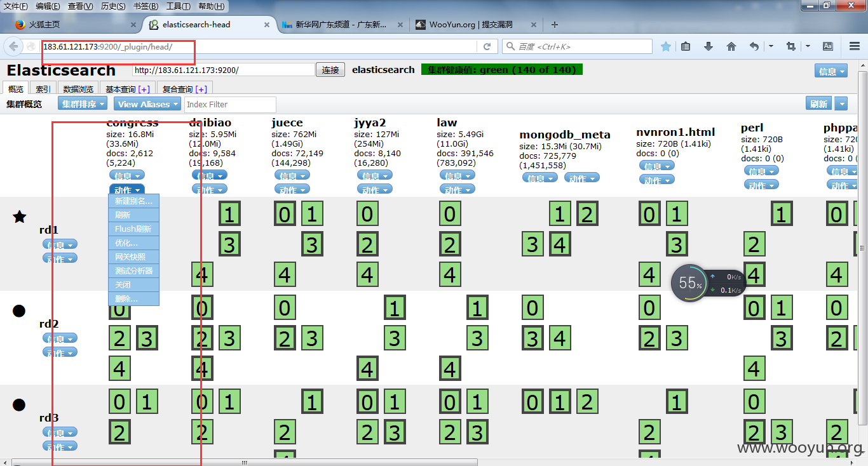Open a new tab with plus button

point(555,25)
